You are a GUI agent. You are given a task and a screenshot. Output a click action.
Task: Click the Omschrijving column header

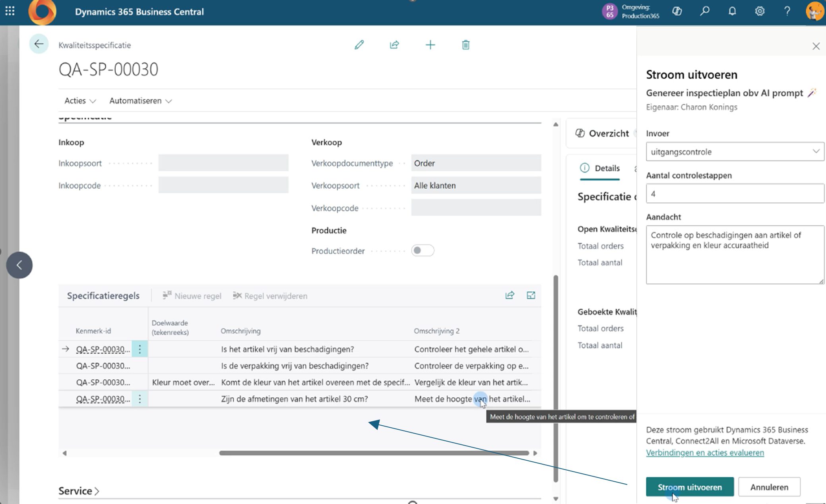240,331
